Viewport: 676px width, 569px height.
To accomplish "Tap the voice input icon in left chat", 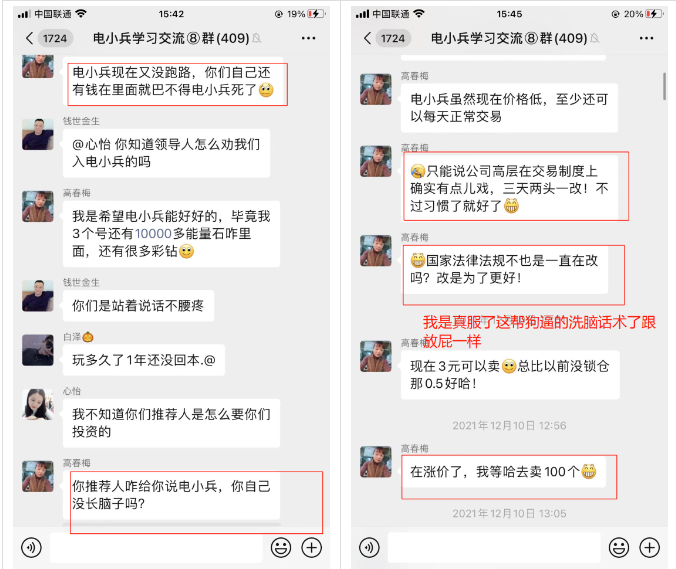I will tap(31, 548).
